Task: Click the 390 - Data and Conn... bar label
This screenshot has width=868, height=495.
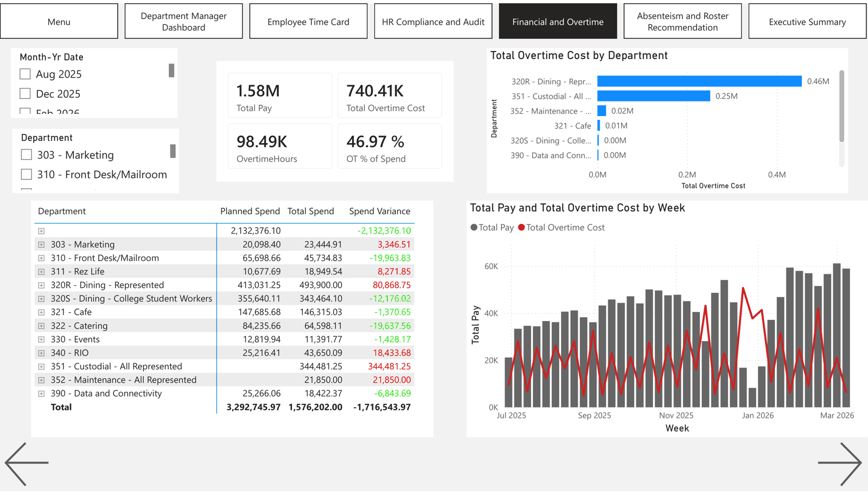Action: [x=551, y=155]
